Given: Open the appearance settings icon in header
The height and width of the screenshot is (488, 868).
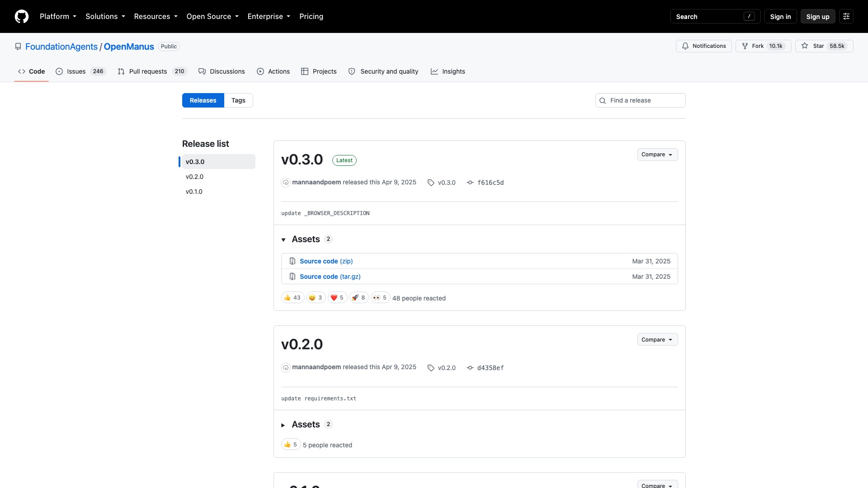Looking at the screenshot, I should [846, 16].
